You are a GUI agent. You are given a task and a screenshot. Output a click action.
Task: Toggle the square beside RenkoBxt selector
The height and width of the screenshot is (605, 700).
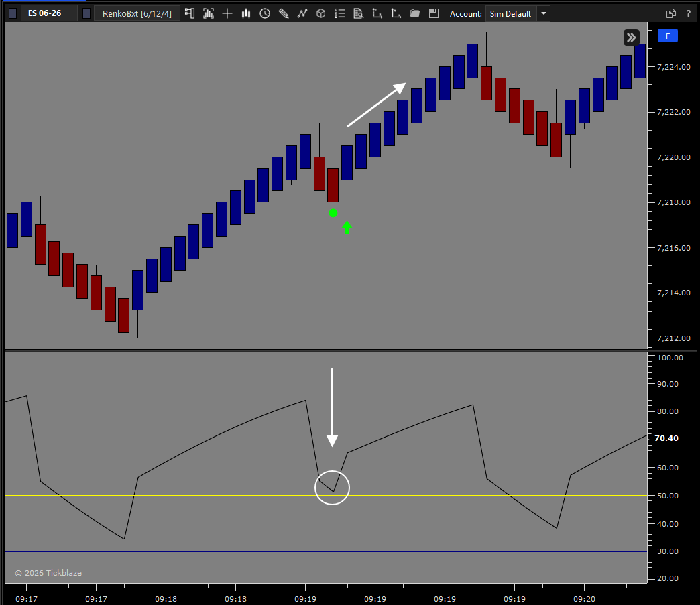pyautogui.click(x=86, y=14)
